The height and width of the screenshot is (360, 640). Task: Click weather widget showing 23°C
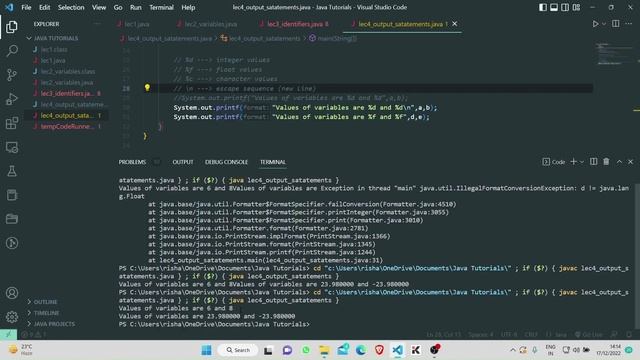21,349
